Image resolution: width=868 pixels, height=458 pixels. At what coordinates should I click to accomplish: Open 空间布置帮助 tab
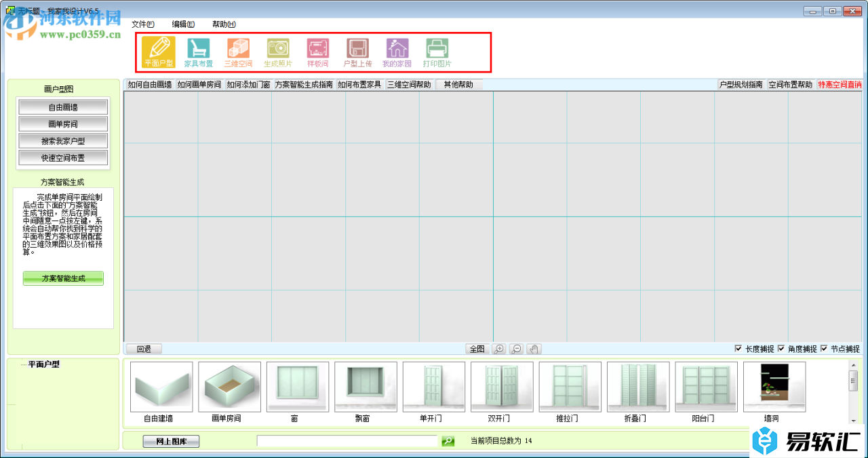pos(791,85)
